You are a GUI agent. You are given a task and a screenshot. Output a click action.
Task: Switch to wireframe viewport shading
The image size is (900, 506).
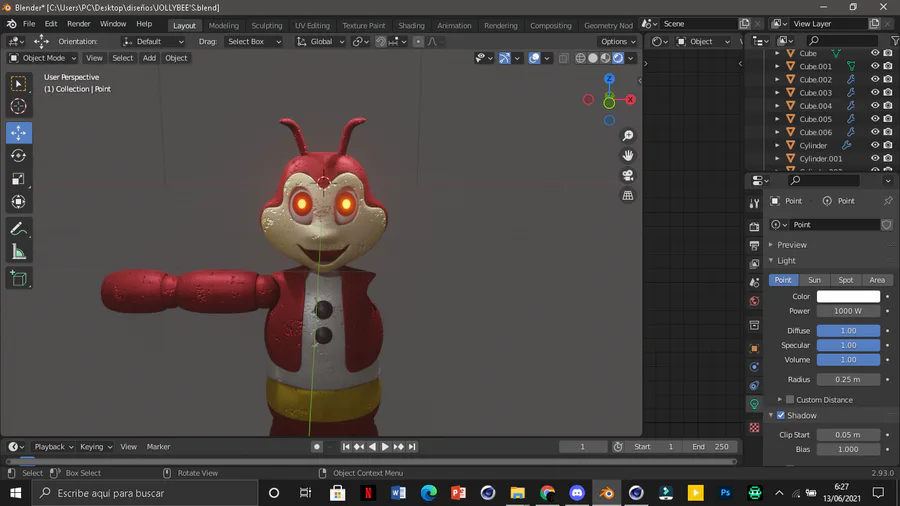tap(580, 58)
